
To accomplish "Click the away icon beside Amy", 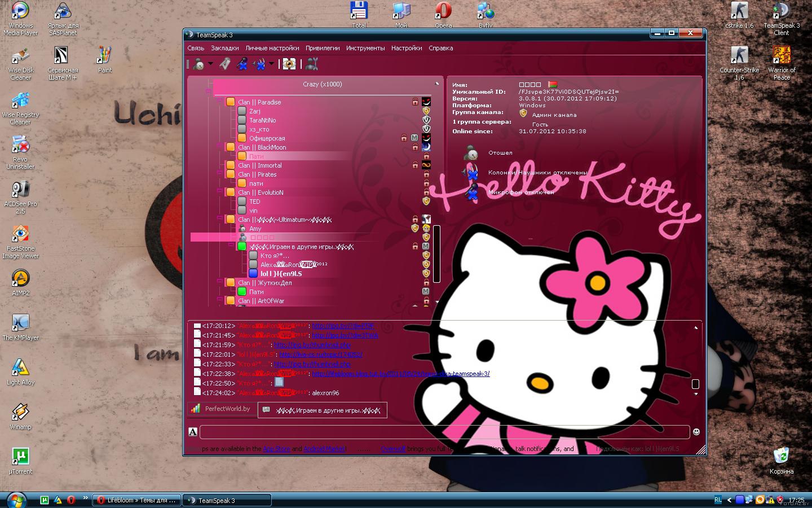I will [x=242, y=229].
